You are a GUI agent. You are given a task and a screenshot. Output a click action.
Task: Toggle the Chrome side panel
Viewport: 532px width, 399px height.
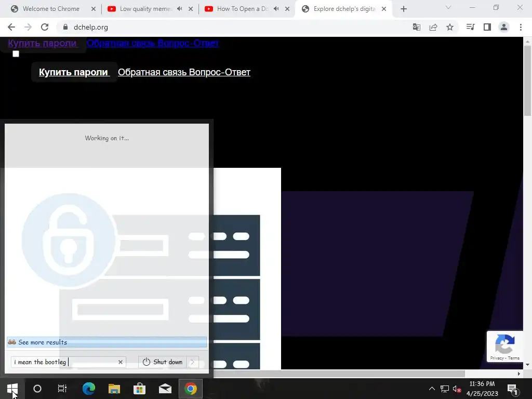coord(487,27)
